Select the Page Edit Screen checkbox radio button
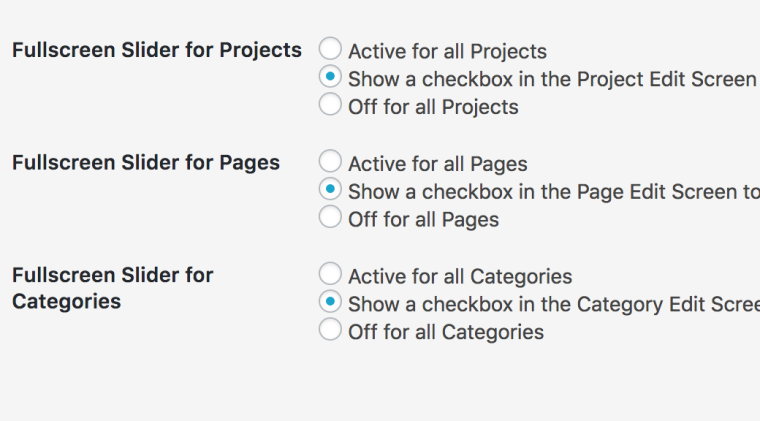This screenshot has height=421, width=760. point(330,190)
